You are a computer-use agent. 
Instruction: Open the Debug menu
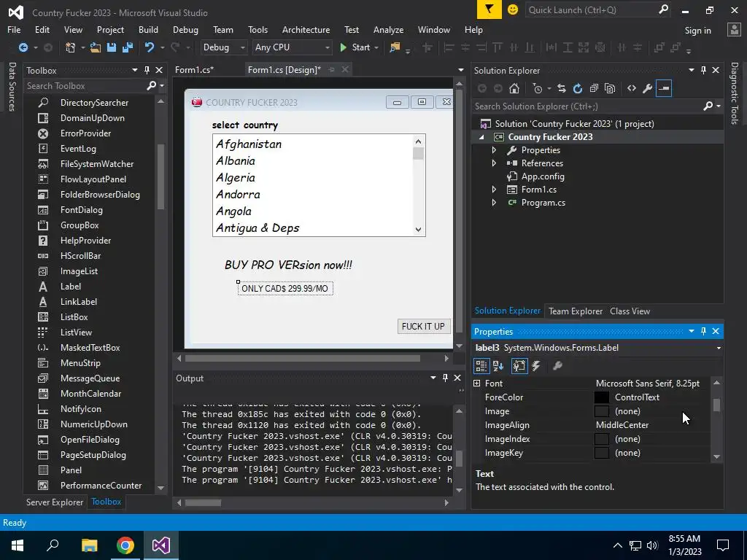coord(185,29)
